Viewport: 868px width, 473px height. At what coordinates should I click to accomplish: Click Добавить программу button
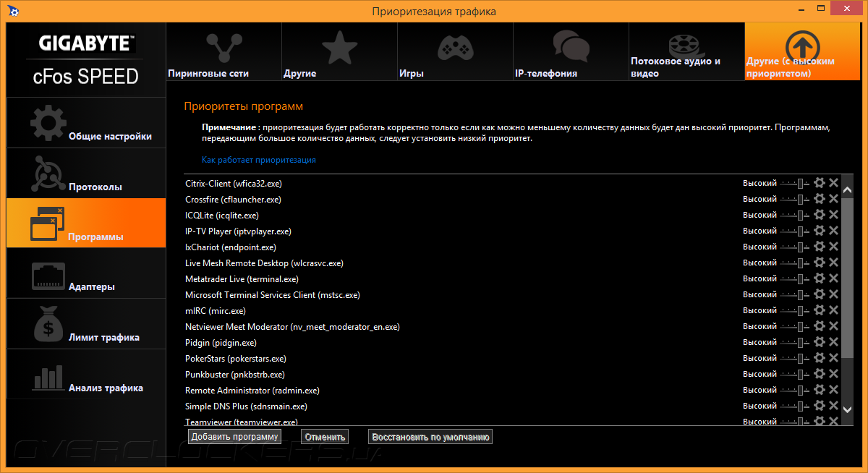tap(234, 437)
